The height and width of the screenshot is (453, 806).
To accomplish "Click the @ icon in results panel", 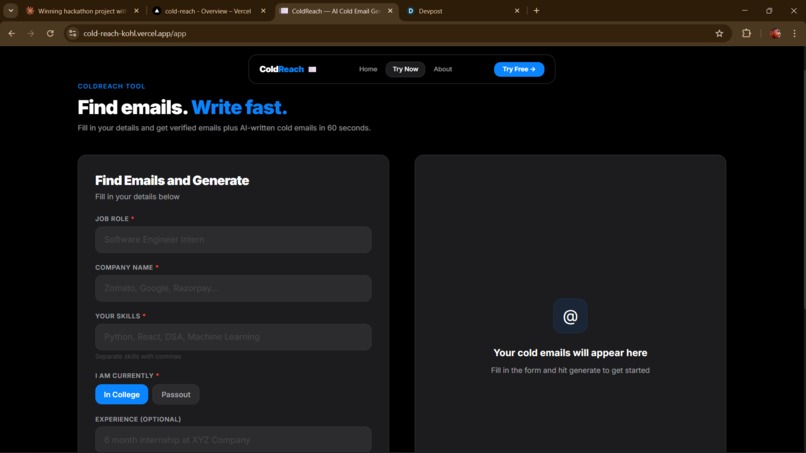I will pos(570,316).
